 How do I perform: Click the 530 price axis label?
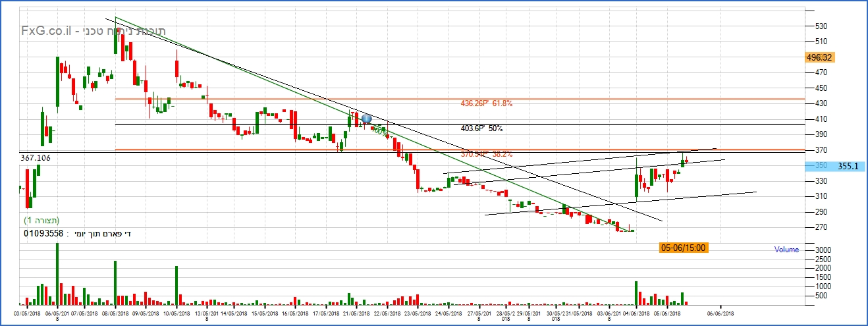(x=821, y=26)
